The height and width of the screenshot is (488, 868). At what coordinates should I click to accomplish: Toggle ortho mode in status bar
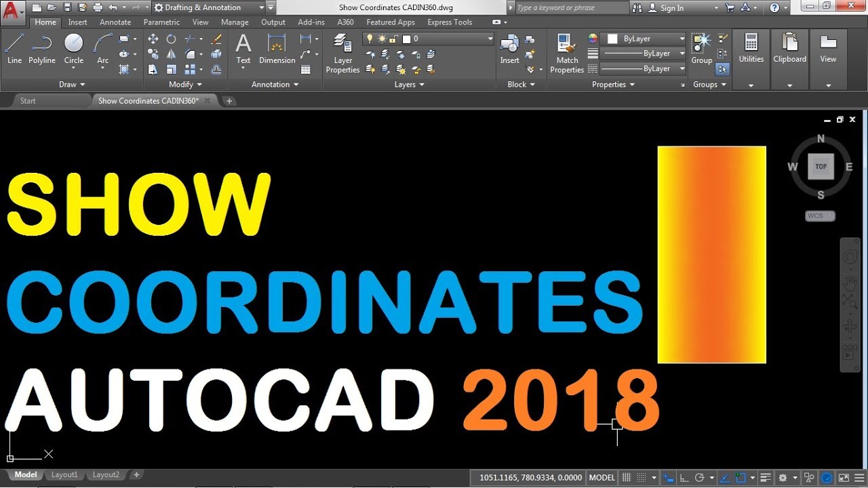pyautogui.click(x=684, y=477)
